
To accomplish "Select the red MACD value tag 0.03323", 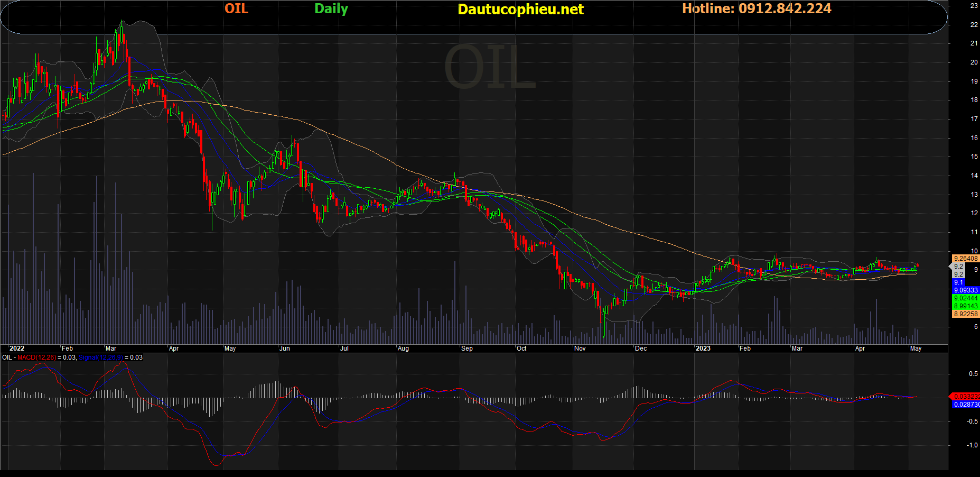I will point(966,396).
